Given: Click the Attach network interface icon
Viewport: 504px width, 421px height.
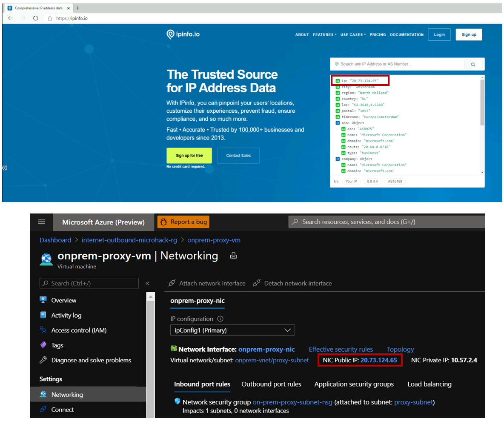Looking at the screenshot, I should click(x=172, y=283).
